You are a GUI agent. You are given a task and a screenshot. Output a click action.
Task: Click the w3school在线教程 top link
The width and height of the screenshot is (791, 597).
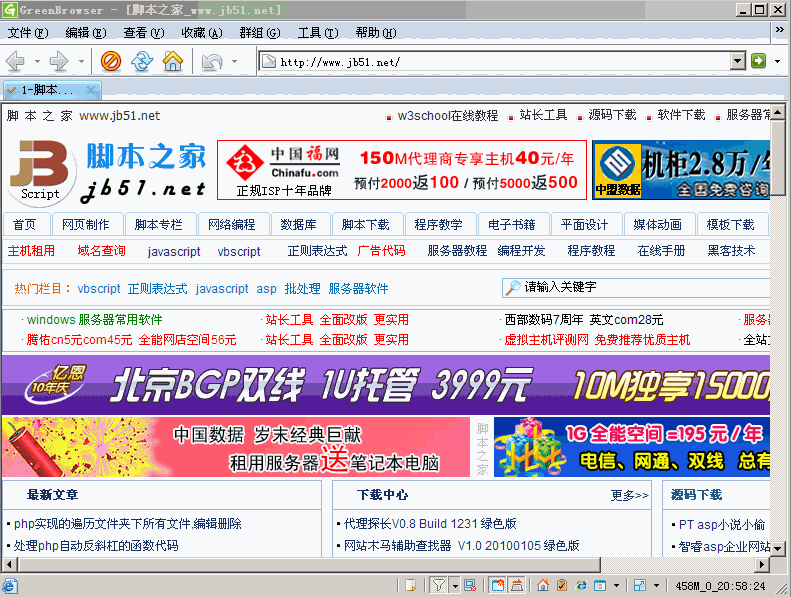[x=448, y=116]
